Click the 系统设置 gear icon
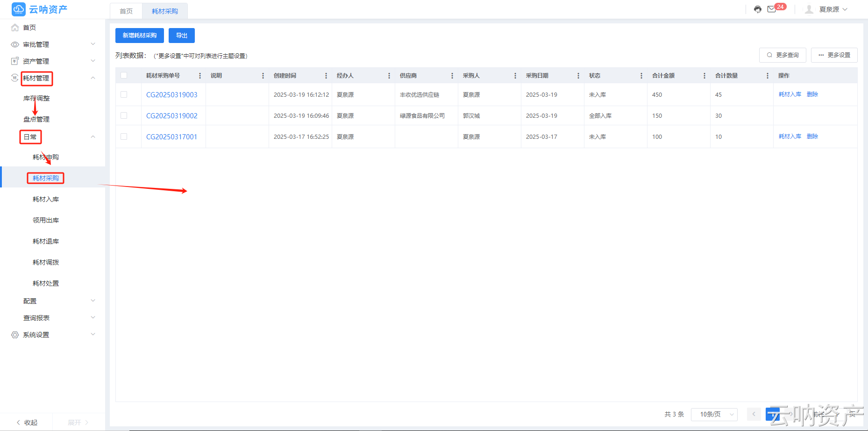 (15, 335)
